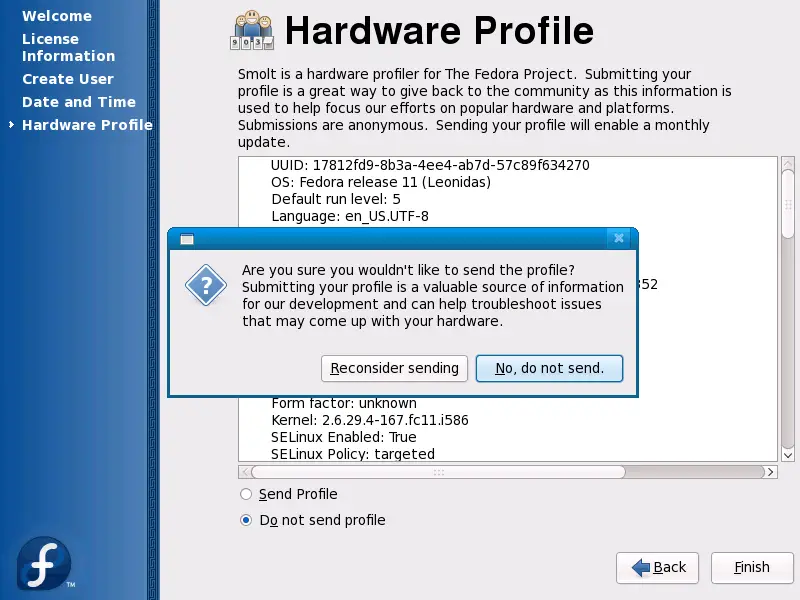Click the Default run level: 5 line
The width and height of the screenshot is (800, 600).
(x=336, y=199)
